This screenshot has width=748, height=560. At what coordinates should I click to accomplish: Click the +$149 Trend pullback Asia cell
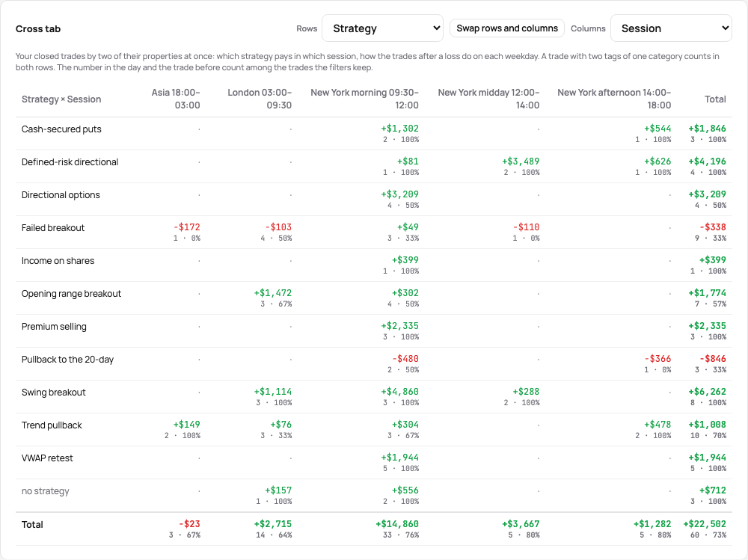(x=183, y=429)
